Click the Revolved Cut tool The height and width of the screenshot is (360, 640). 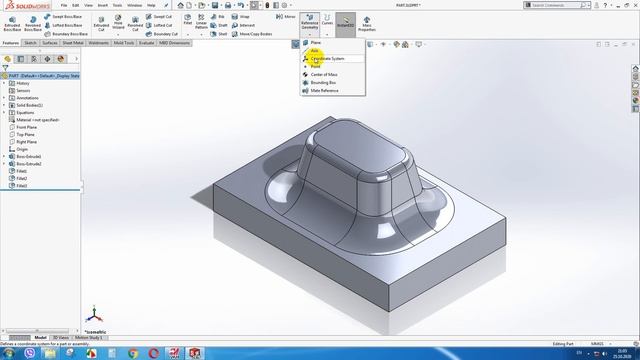click(x=135, y=24)
